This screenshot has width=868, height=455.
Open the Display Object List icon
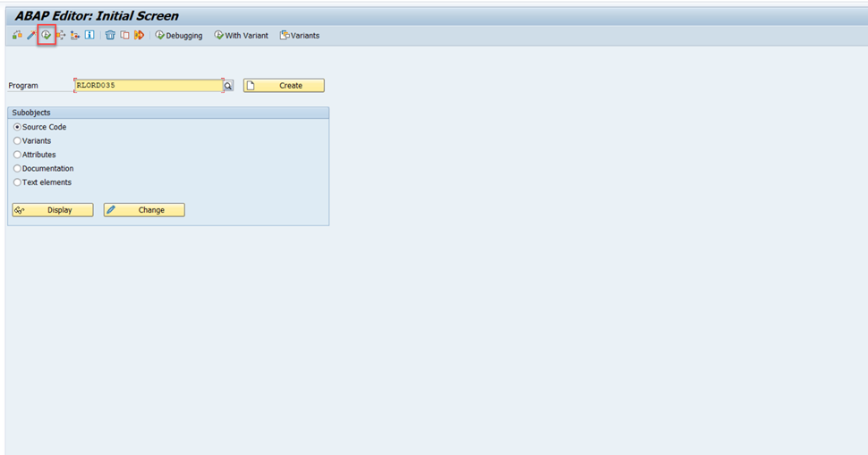(x=75, y=36)
